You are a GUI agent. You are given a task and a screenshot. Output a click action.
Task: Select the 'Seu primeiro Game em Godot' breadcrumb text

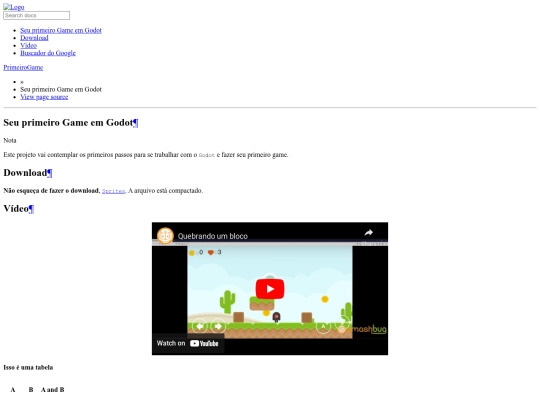point(61,90)
